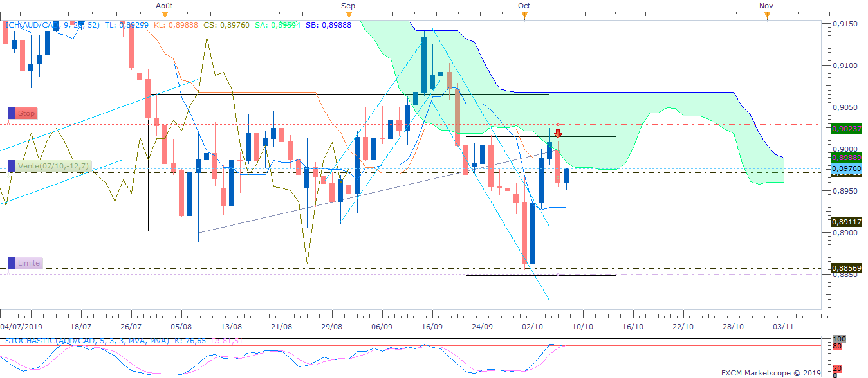Viewport: 868px width, 378px height.
Task: Select the 0,90237 green price label
Action: (x=847, y=129)
